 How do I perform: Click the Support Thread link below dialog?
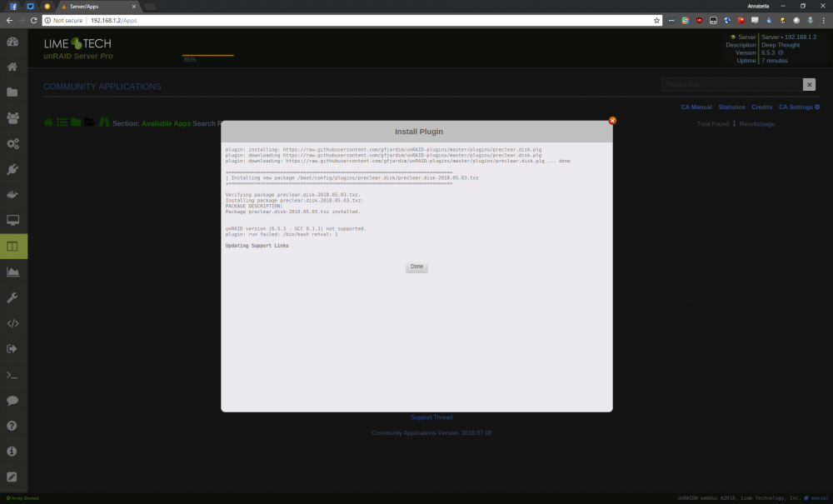431,417
